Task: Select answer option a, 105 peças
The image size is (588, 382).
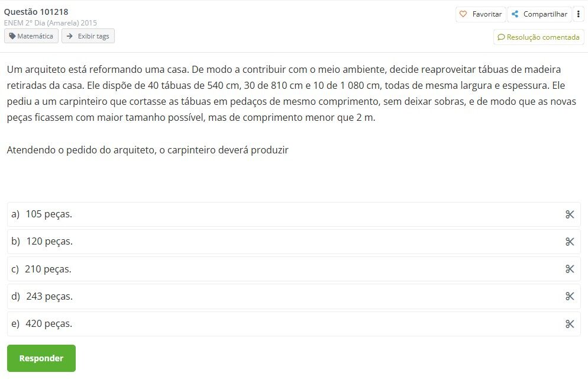Action: click(x=47, y=214)
